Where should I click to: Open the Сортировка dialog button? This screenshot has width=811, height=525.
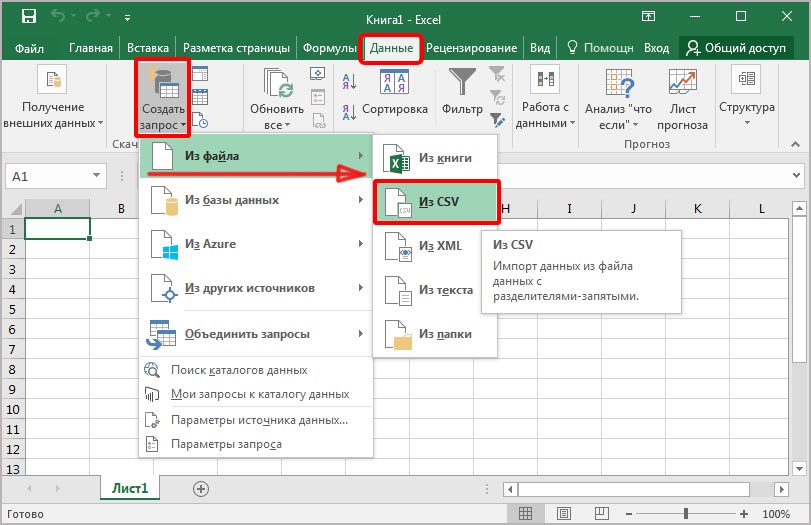[395, 92]
